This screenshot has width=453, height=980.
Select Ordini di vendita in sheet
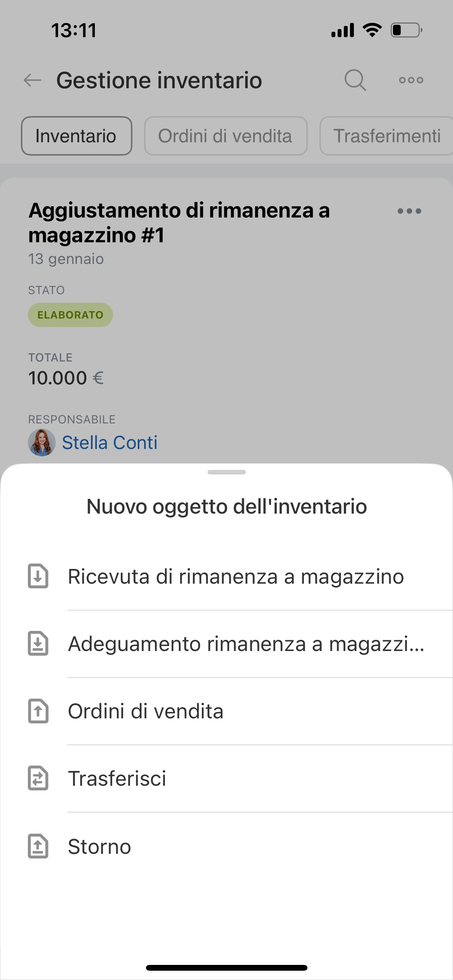click(x=146, y=711)
